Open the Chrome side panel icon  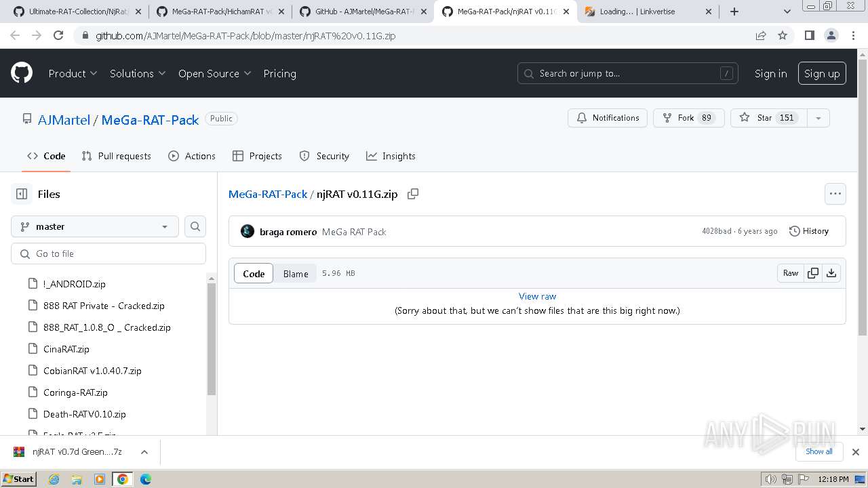pos(809,35)
